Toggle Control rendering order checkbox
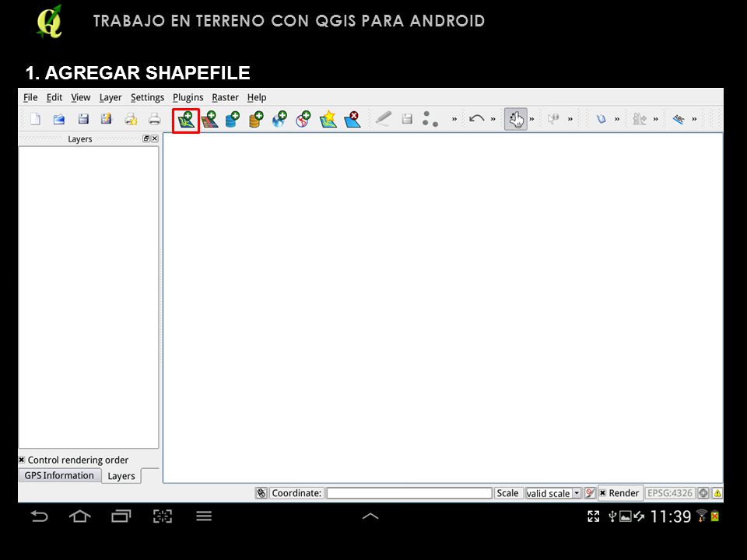This screenshot has height=560, width=747. [22, 460]
